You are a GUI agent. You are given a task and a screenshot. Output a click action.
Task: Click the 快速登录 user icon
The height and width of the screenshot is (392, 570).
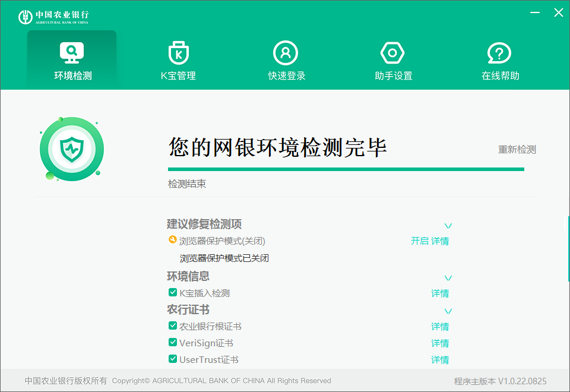pyautogui.click(x=286, y=53)
